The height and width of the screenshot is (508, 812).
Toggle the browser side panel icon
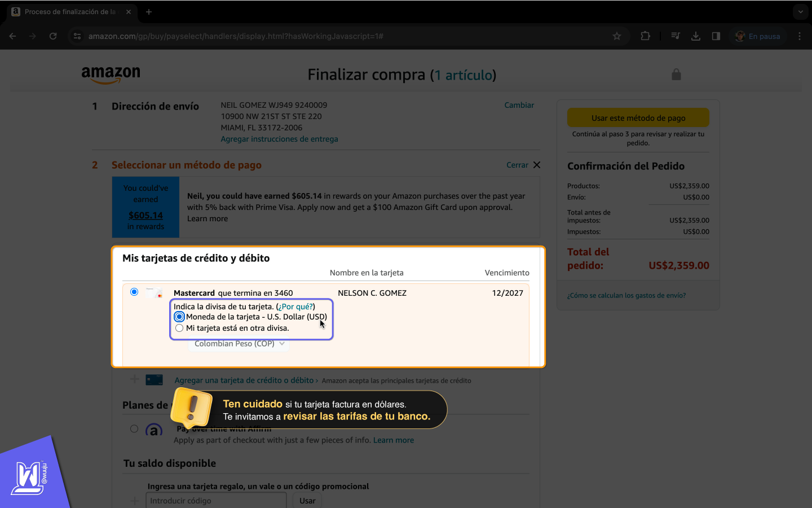pos(716,36)
